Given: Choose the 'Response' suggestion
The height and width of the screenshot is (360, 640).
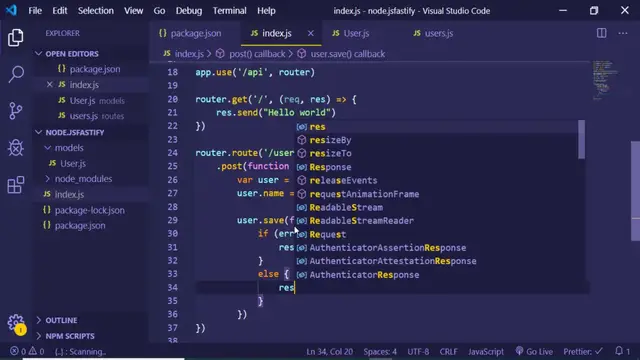Looking at the screenshot, I should (436, 167).
